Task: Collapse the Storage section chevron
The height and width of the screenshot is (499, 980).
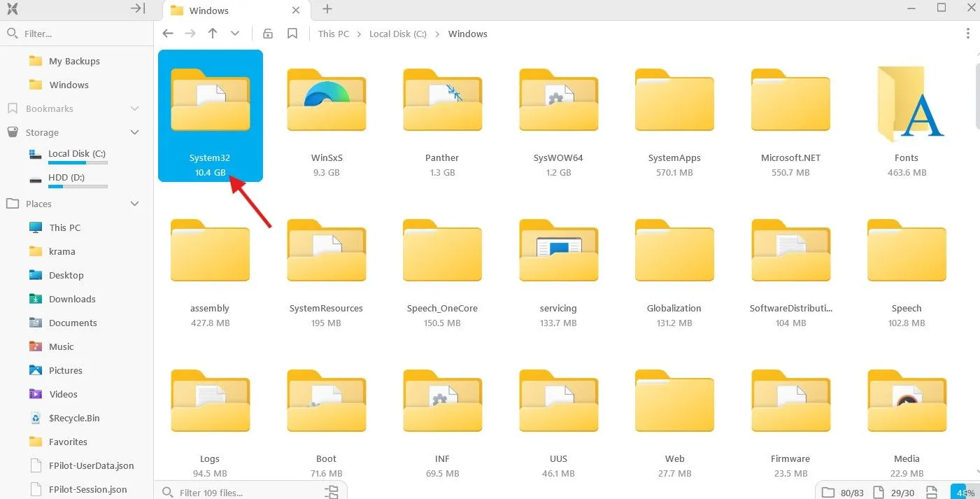Action: click(135, 132)
